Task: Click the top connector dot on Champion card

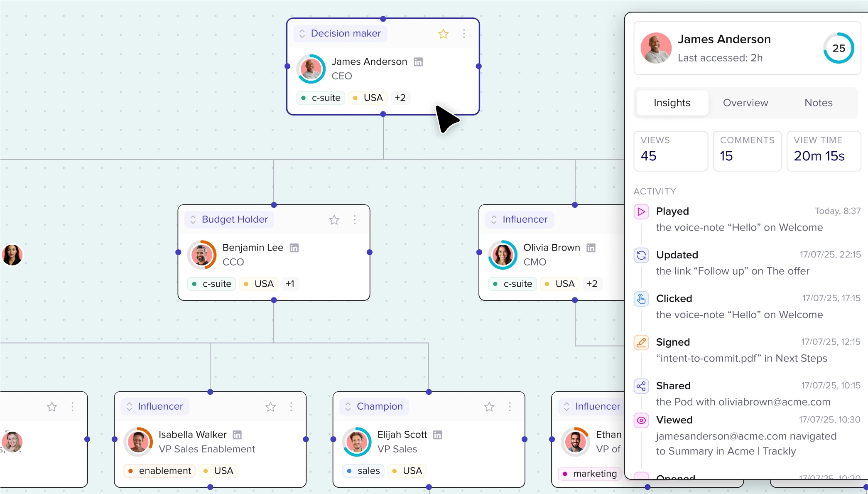Action: point(429,392)
